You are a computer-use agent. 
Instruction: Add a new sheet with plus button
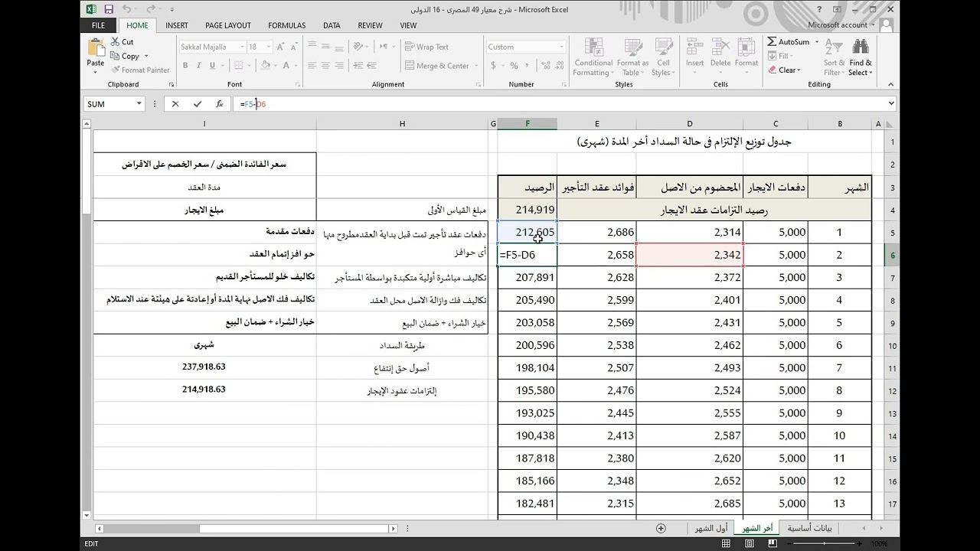(661, 528)
